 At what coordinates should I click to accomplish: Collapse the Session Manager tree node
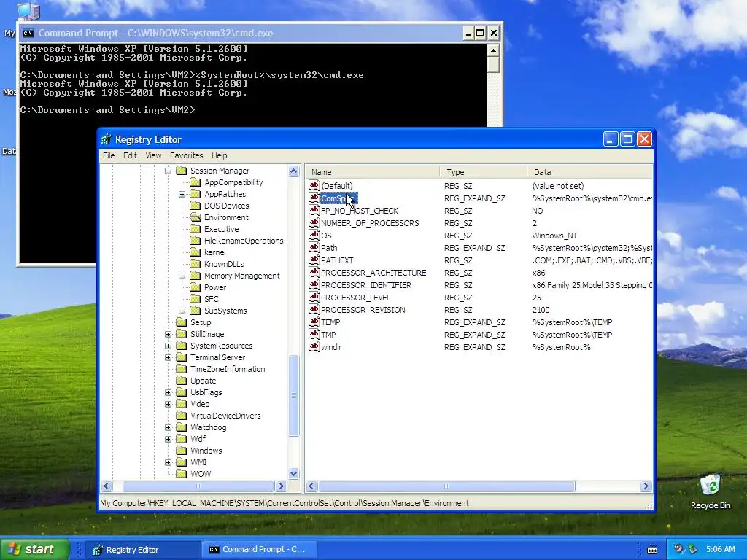click(169, 171)
